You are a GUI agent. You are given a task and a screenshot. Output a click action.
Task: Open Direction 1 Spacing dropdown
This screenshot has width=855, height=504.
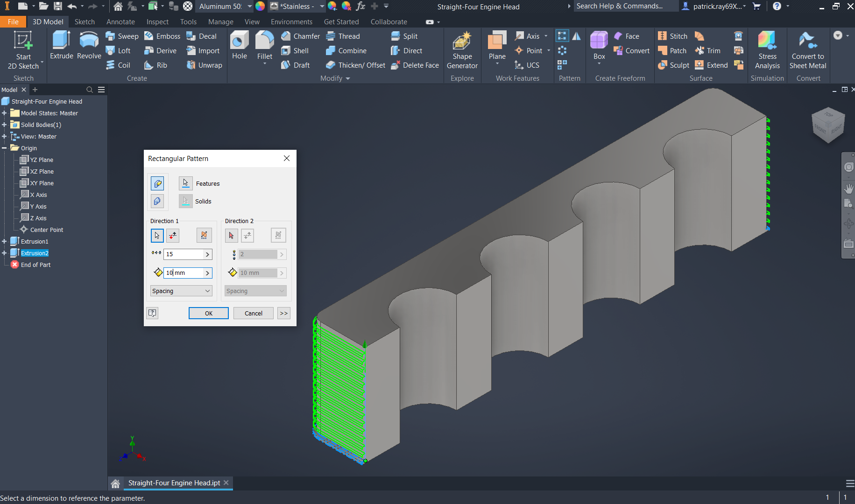[181, 291]
